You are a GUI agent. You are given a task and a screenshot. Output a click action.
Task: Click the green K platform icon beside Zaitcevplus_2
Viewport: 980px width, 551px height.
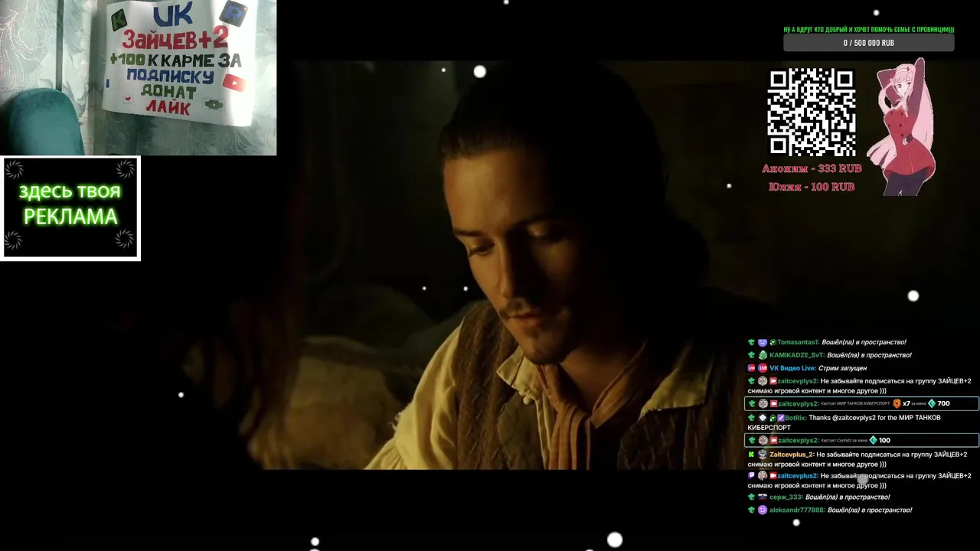click(x=751, y=455)
